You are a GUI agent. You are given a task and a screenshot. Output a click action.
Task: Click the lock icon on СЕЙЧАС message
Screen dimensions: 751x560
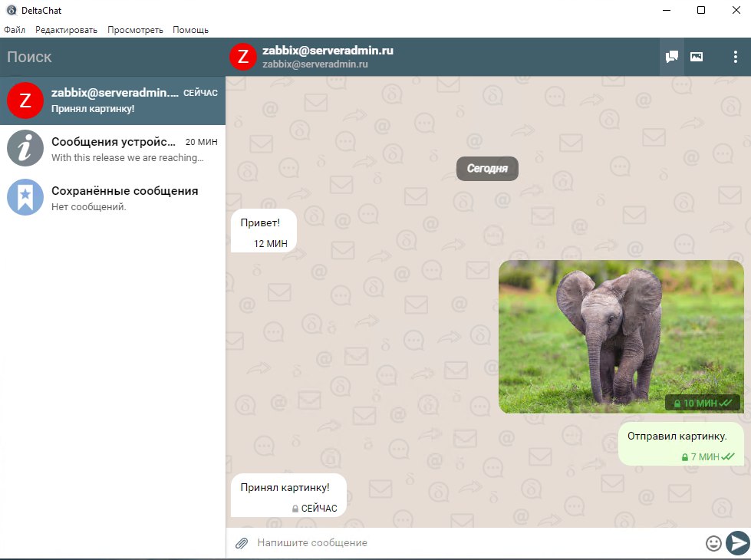pos(295,509)
